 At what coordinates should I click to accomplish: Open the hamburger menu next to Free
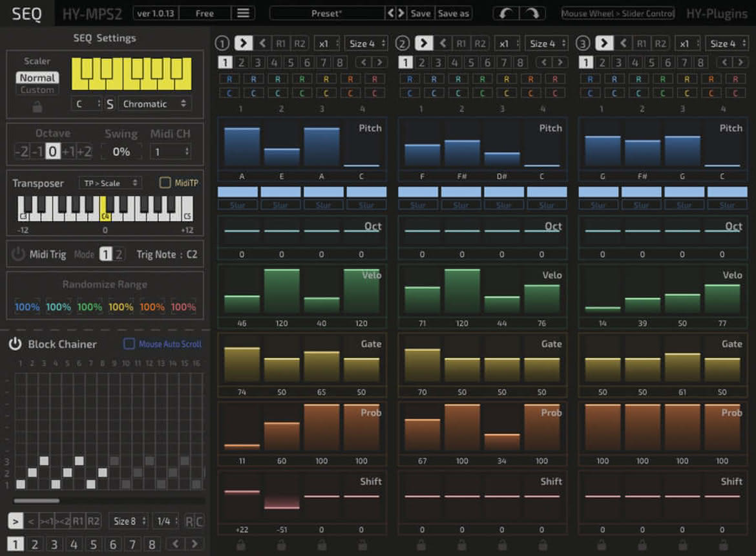243,13
